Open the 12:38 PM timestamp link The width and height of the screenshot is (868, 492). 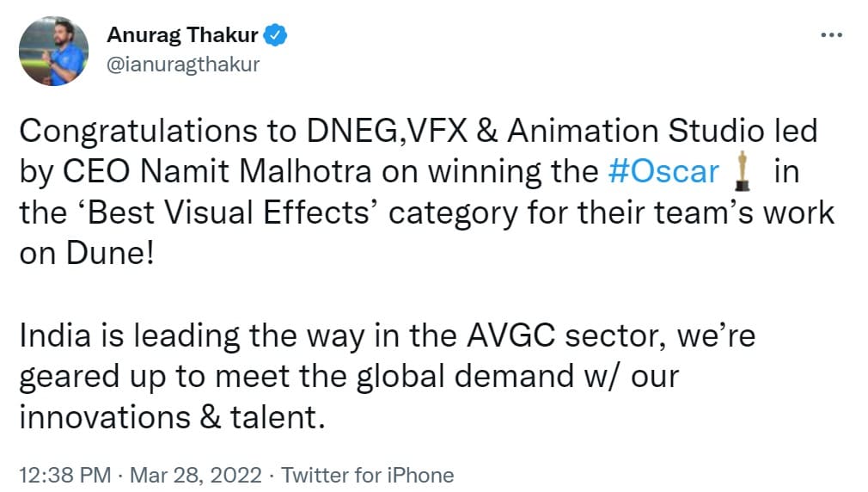65,475
